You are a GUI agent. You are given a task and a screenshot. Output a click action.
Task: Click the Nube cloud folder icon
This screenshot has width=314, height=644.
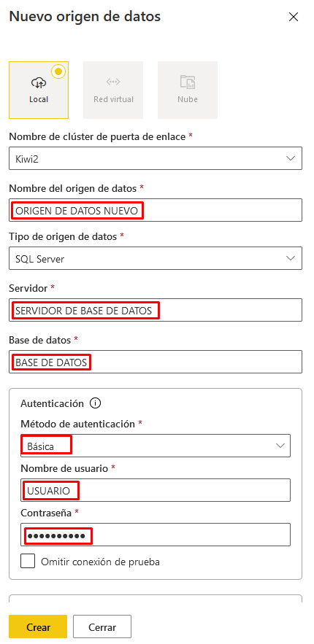click(x=188, y=82)
